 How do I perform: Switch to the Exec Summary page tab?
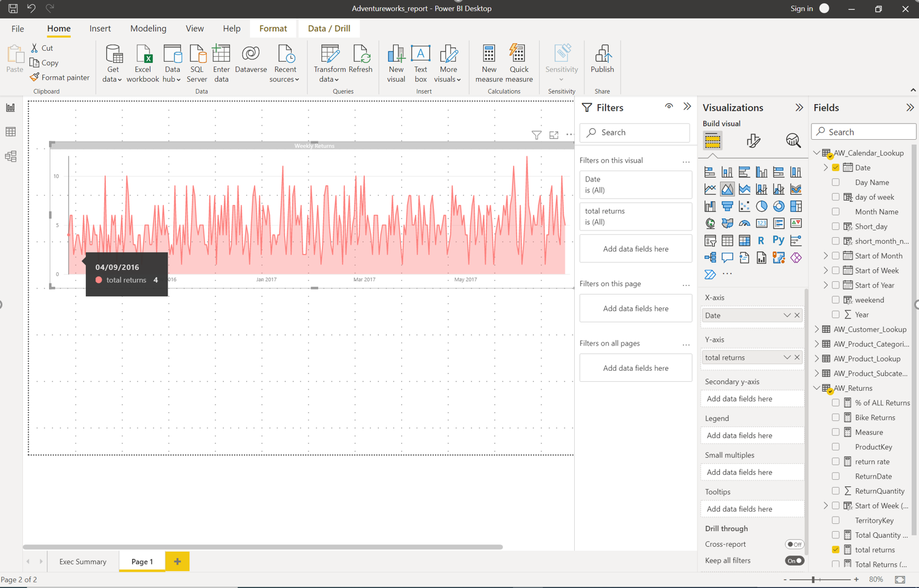(83, 561)
